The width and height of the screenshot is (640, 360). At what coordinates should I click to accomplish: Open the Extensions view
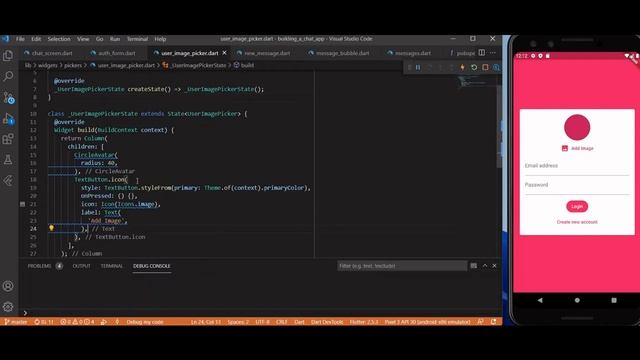coord(8,139)
